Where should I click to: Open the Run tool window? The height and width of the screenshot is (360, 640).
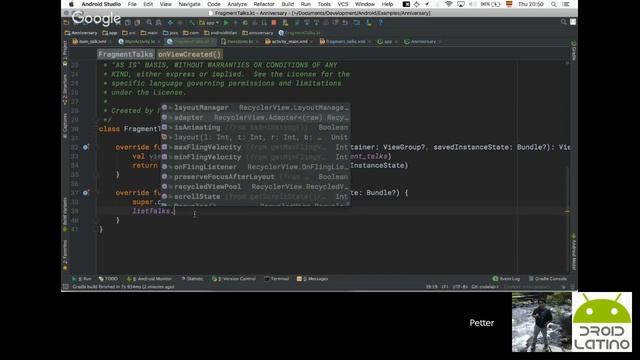click(x=82, y=279)
